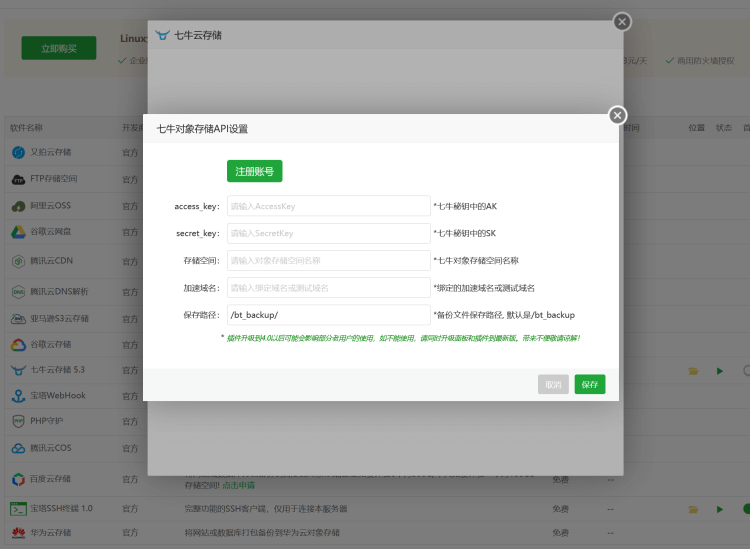This screenshot has width=750, height=549.
Task: Click the 七牛云存储 5.3 list icon
Action: click(x=18, y=370)
